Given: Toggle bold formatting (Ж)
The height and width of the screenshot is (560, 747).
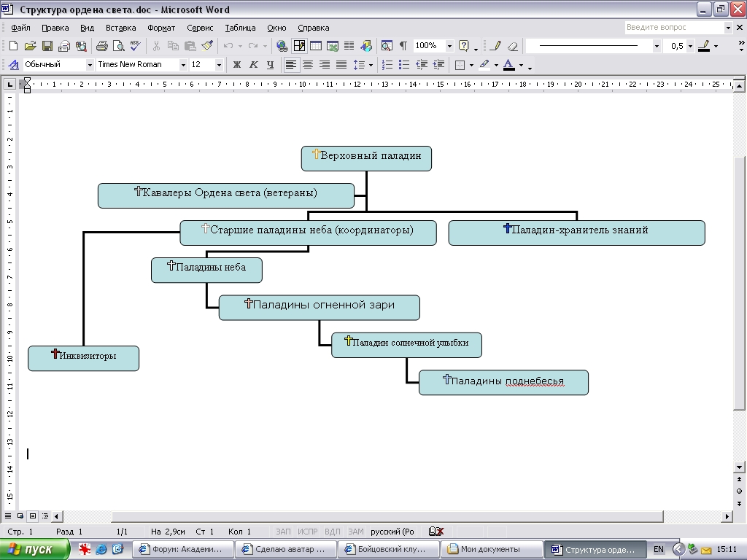Looking at the screenshot, I should click(x=237, y=64).
